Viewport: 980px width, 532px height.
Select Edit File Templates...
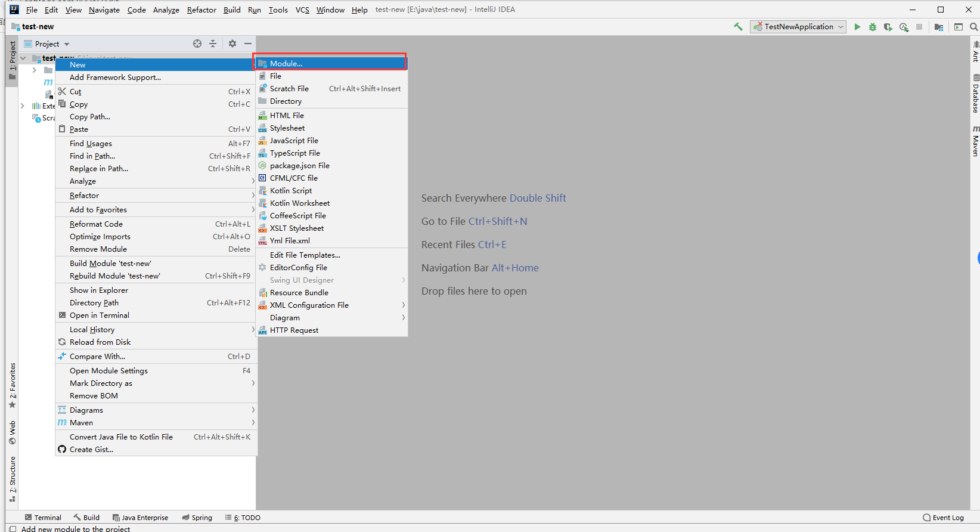pos(331,255)
